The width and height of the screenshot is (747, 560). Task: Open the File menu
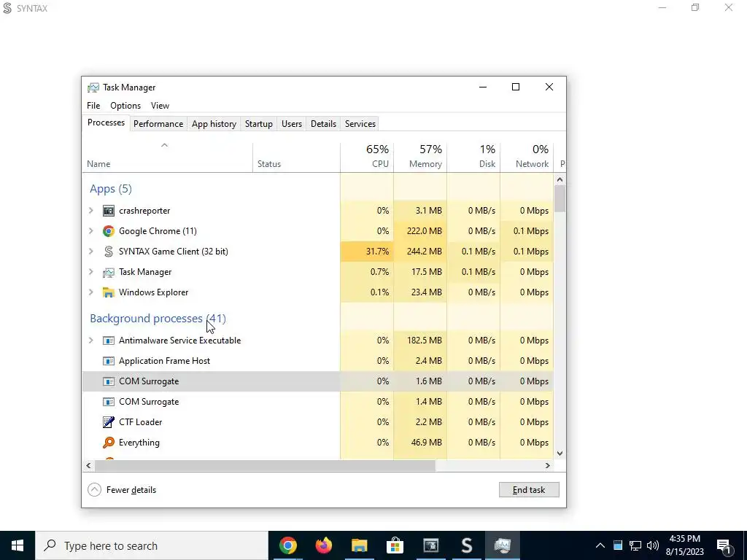[93, 106]
